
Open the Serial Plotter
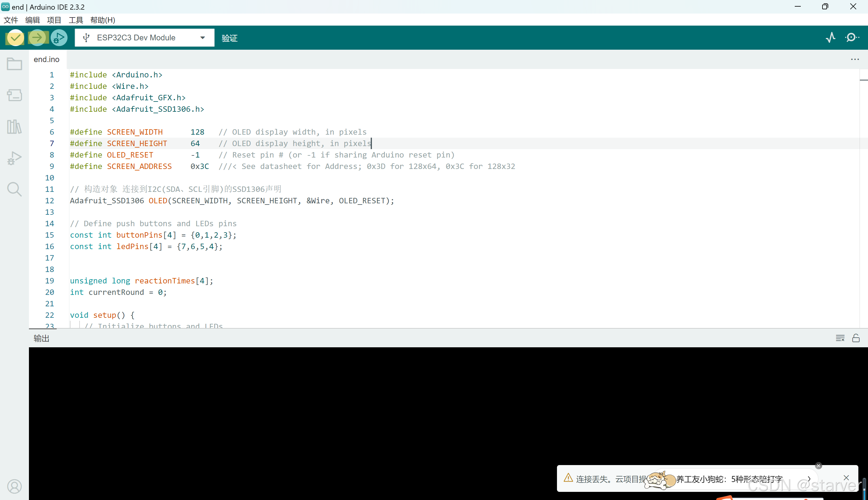click(x=831, y=37)
